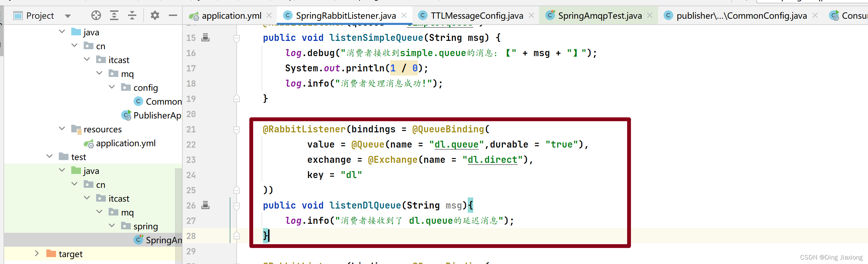
Task: Select the resources folder in tree
Action: coord(97,129)
